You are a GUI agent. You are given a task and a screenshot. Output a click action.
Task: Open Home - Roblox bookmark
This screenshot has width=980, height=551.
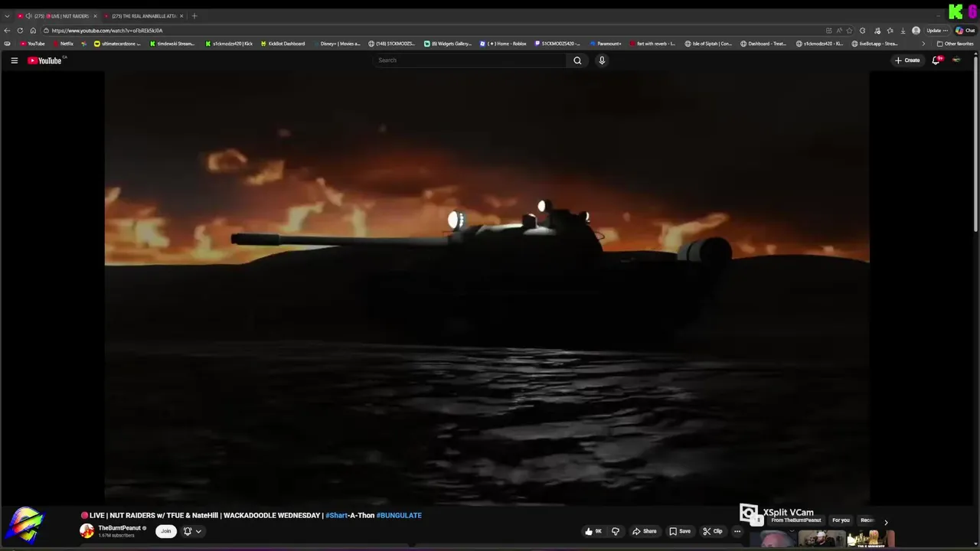pyautogui.click(x=503, y=44)
